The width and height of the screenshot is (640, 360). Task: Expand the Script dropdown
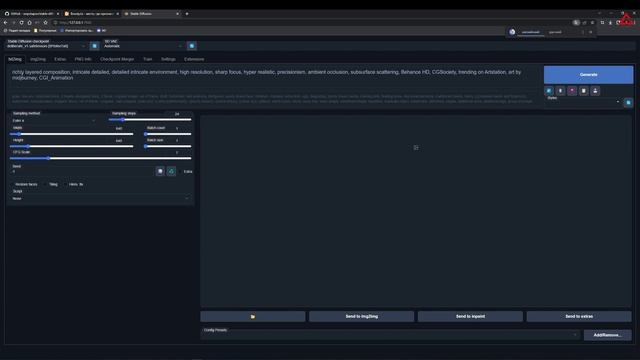pyautogui.click(x=100, y=198)
